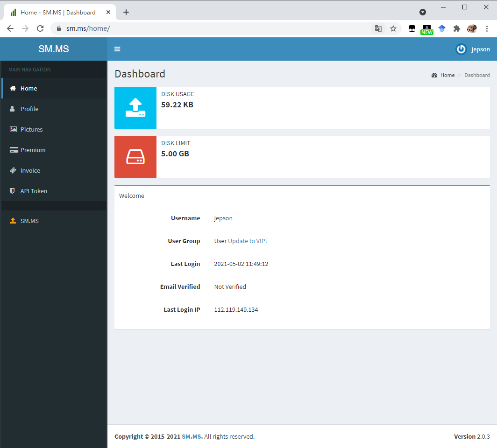View site security lock icon
Viewport: 497px width, 448px height.
click(x=59, y=28)
